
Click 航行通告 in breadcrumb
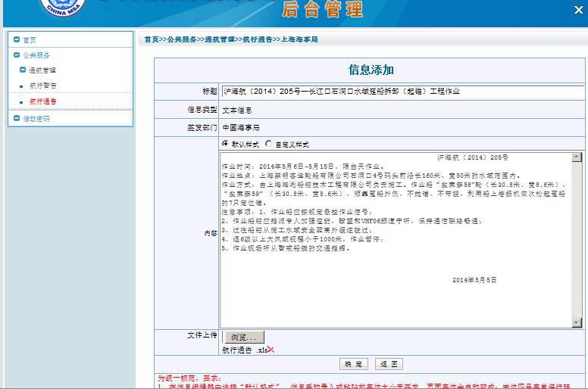(x=258, y=39)
